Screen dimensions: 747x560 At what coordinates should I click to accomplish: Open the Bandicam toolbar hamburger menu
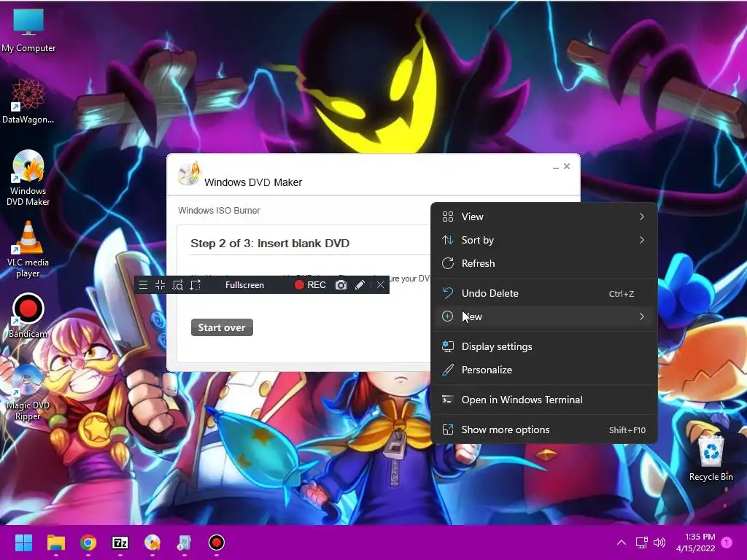pos(143,285)
